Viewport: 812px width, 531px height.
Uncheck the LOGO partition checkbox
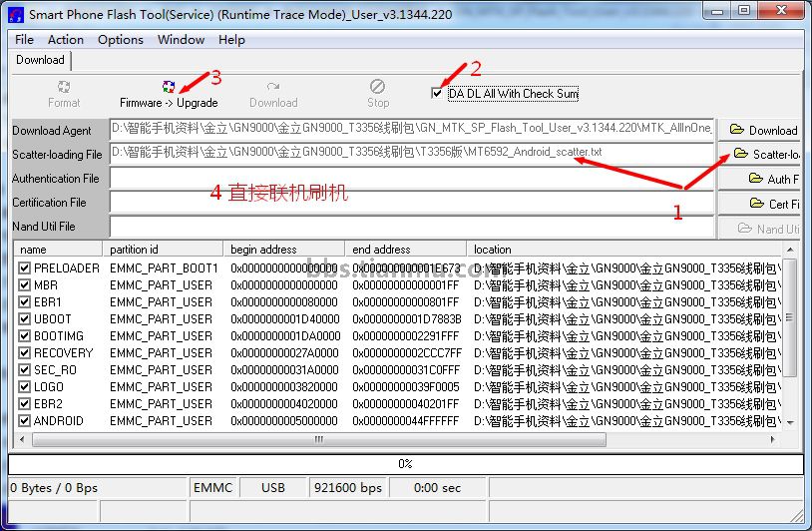point(24,386)
